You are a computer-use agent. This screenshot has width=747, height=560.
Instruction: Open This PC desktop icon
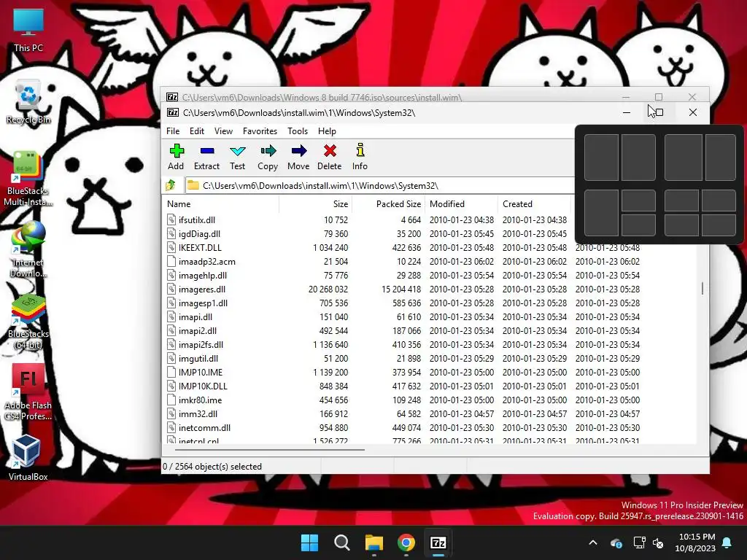pyautogui.click(x=28, y=29)
